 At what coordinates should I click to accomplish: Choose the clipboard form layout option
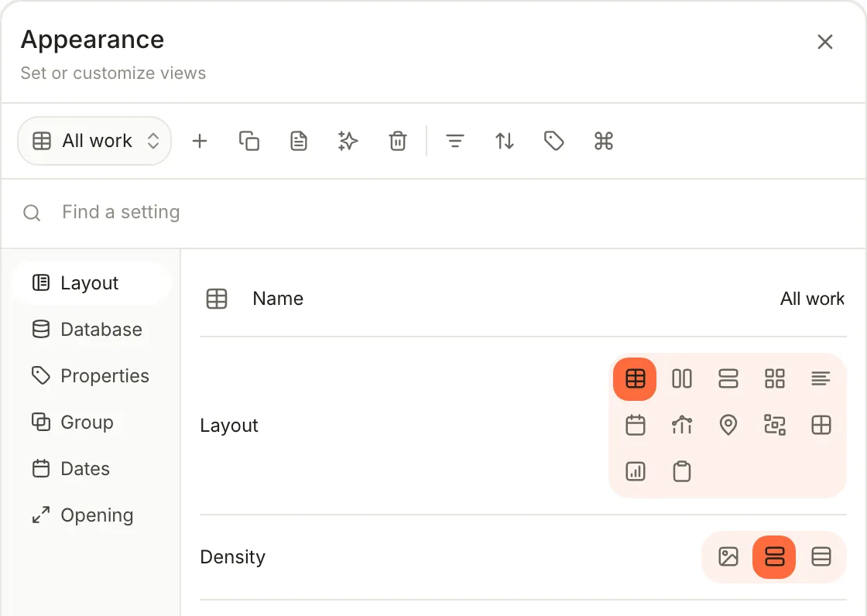point(682,472)
